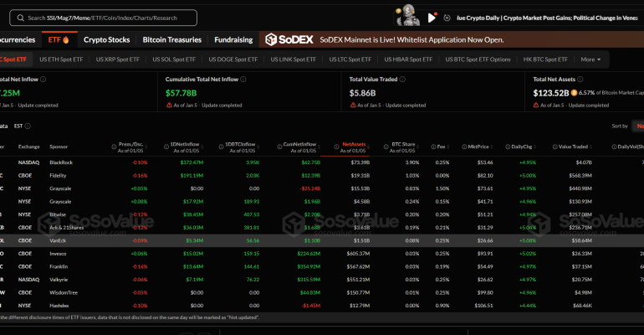Open the Crypto Stocks tab
This screenshot has width=644, height=335.
click(107, 39)
